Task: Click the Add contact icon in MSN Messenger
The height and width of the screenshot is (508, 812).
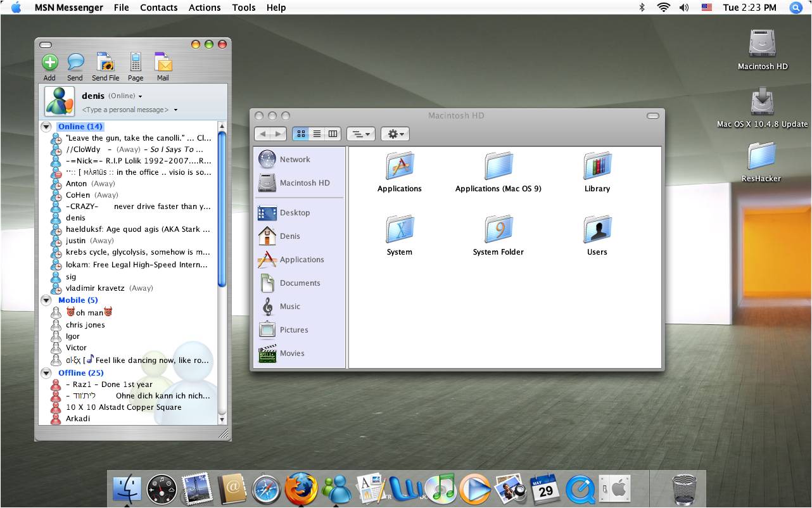Action: tap(50, 62)
